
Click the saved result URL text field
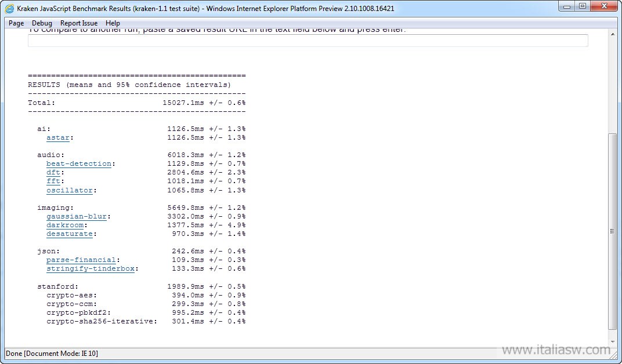(x=308, y=41)
